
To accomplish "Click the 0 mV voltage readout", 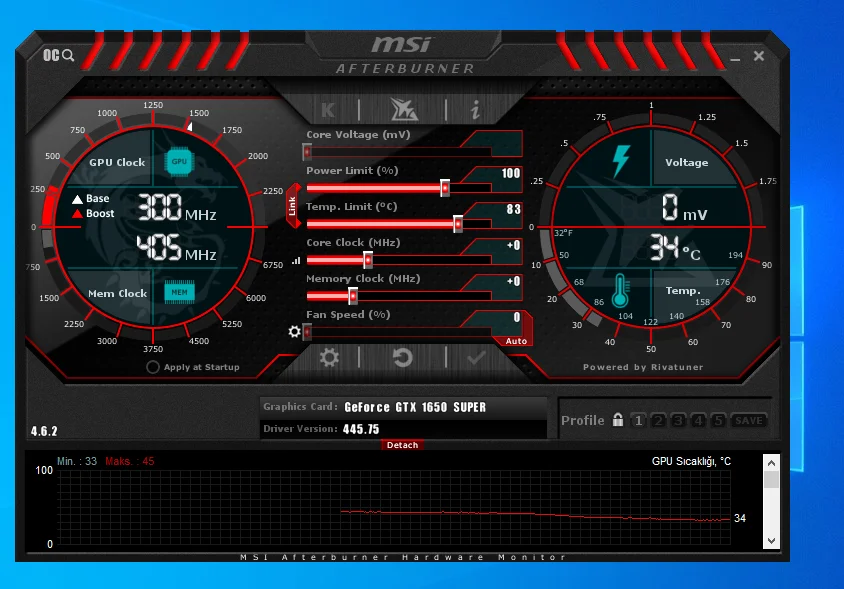I will click(685, 207).
